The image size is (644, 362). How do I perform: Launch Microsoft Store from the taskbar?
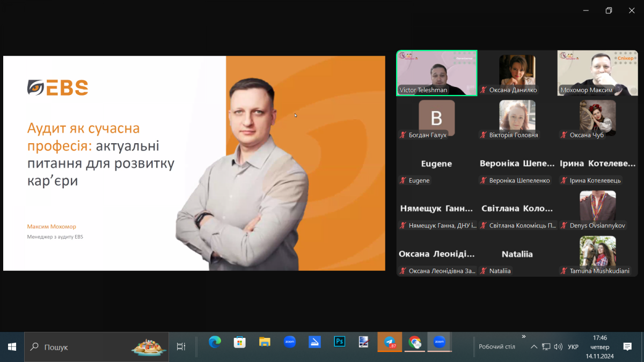pos(240,342)
